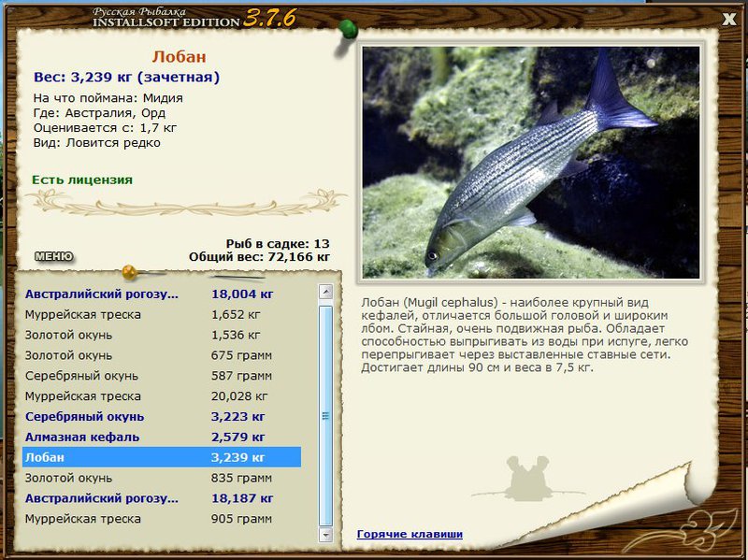
Task: Click the scrollbar up arrow in fish list
Action: pyautogui.click(x=325, y=292)
